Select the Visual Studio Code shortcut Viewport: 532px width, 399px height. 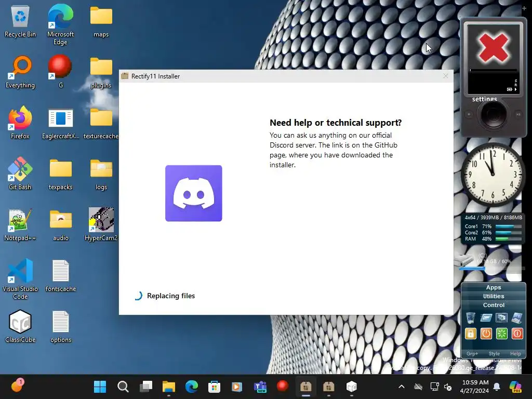pos(20,279)
